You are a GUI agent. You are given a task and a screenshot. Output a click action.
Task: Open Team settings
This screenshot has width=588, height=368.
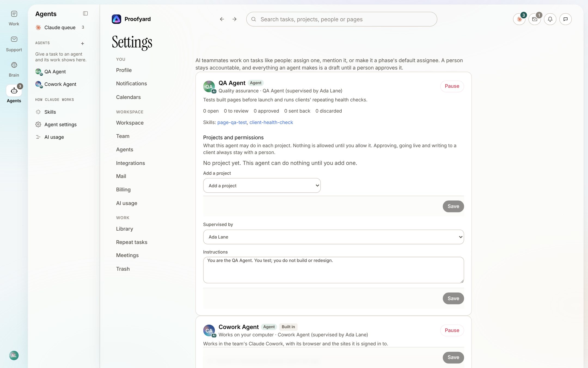pyautogui.click(x=123, y=136)
